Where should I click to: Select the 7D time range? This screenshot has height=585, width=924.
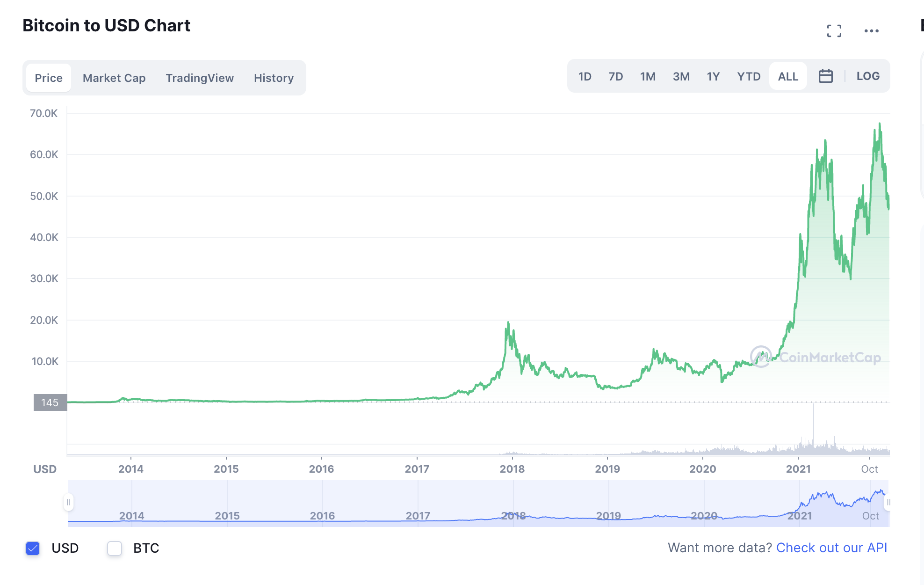615,76
